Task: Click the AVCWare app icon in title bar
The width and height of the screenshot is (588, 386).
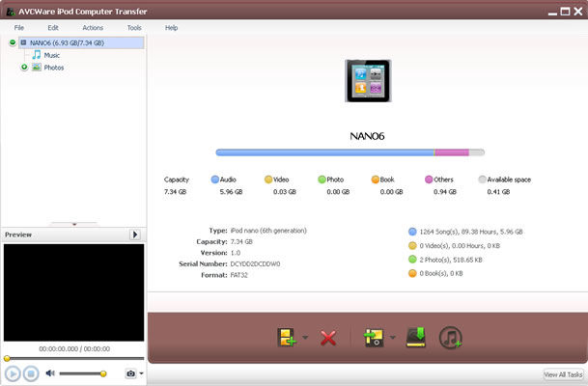Action: 11,12
